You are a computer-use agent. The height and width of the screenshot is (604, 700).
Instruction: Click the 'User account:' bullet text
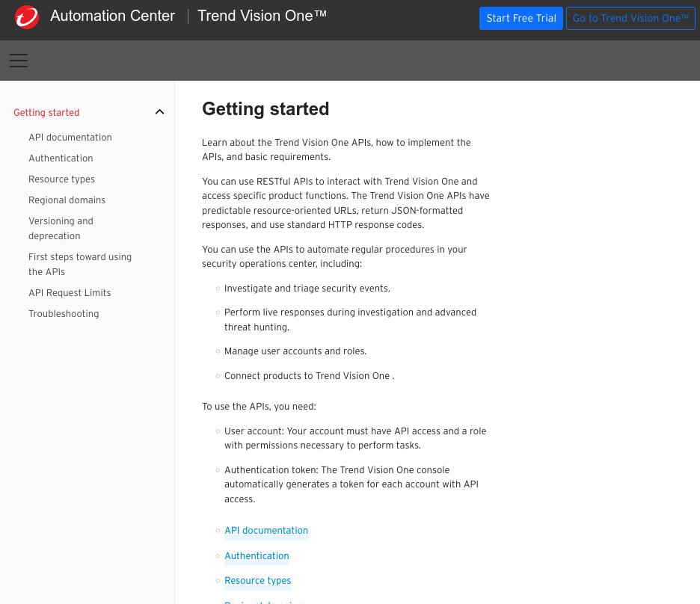tap(355, 438)
